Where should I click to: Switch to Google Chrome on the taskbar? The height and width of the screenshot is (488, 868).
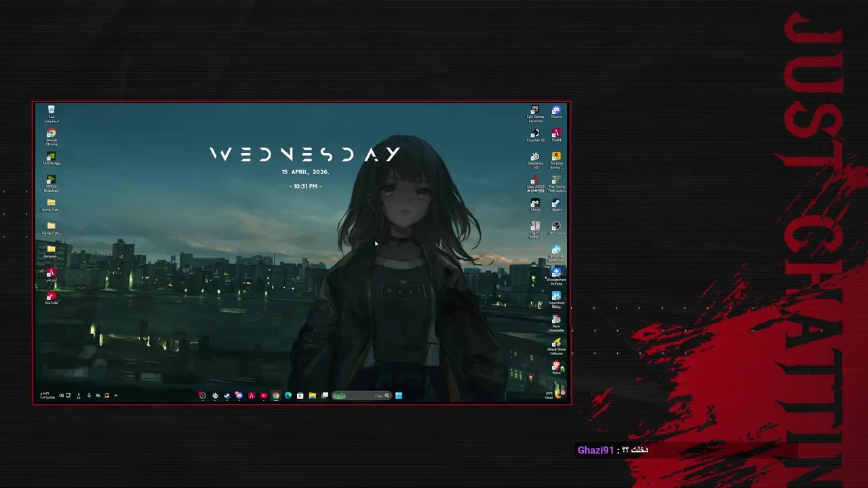(275, 396)
